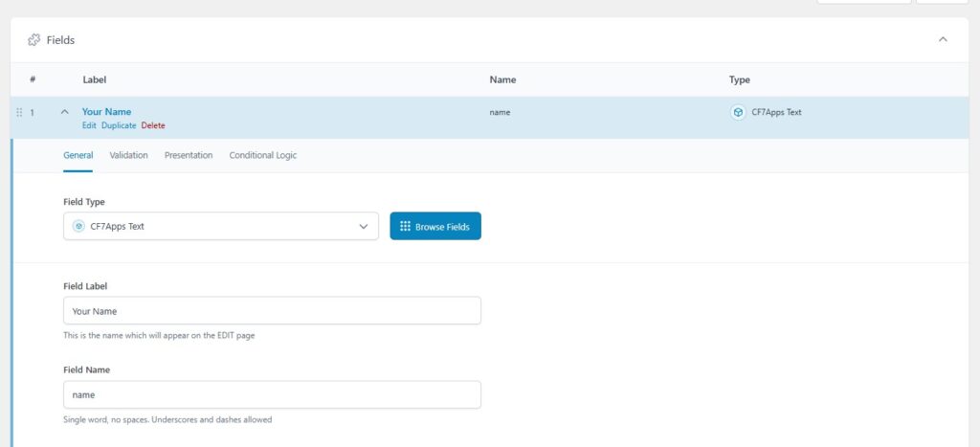Click the Name column header
Viewport: 980px width, 447px height.
502,79
